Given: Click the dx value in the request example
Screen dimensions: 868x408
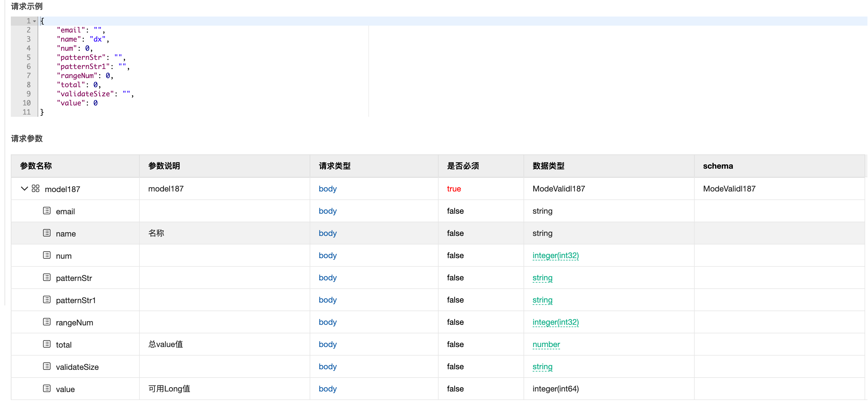Looking at the screenshot, I should tap(98, 39).
